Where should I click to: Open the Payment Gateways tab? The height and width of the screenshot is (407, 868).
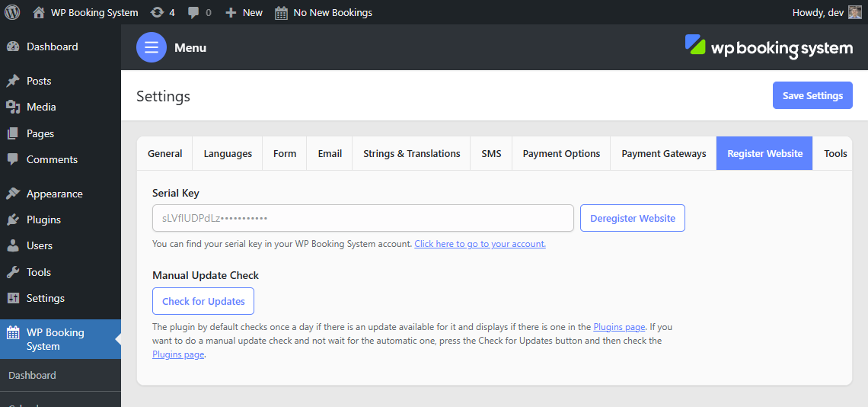pos(664,154)
